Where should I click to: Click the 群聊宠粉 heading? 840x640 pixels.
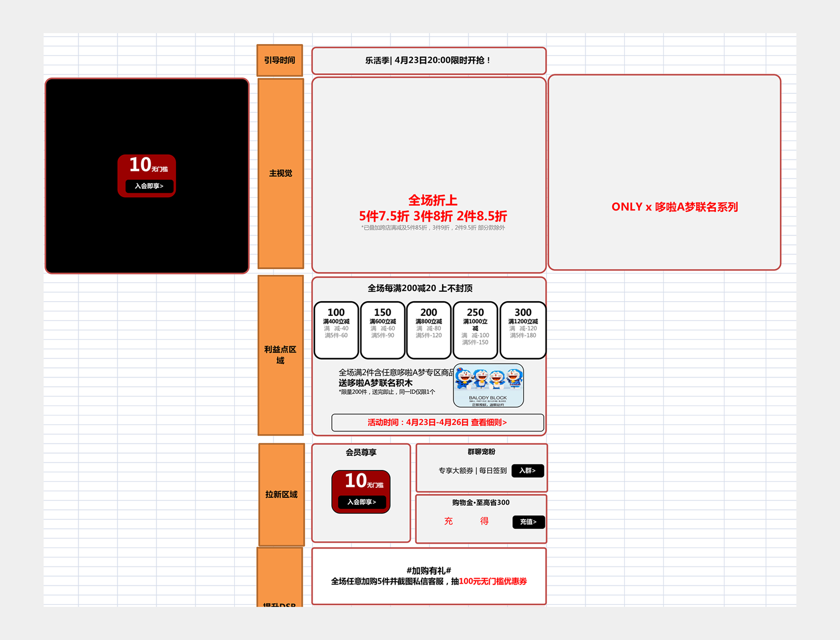tap(481, 452)
